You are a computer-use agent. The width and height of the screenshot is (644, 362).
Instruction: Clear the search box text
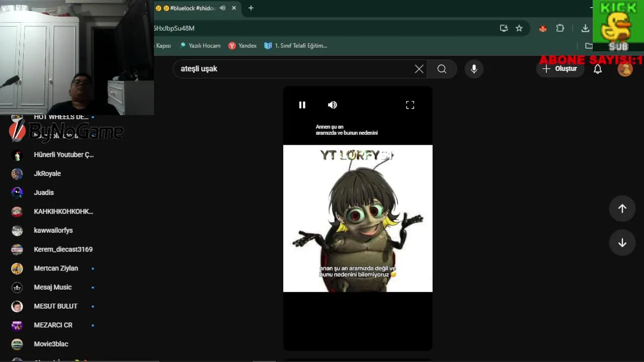point(419,69)
